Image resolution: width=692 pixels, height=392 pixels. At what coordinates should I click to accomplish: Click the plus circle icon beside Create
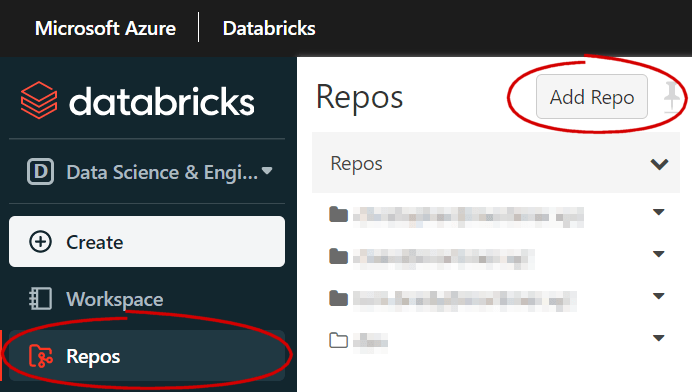point(40,242)
